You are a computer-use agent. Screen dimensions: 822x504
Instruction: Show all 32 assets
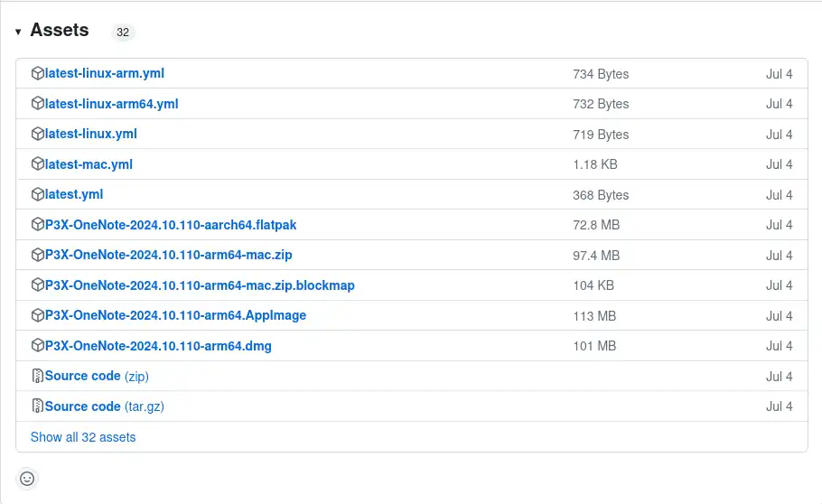pos(83,437)
